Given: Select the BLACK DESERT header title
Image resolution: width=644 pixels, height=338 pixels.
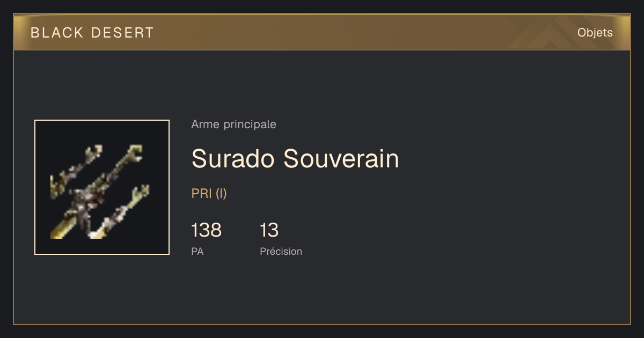Looking at the screenshot, I should (x=92, y=33).
